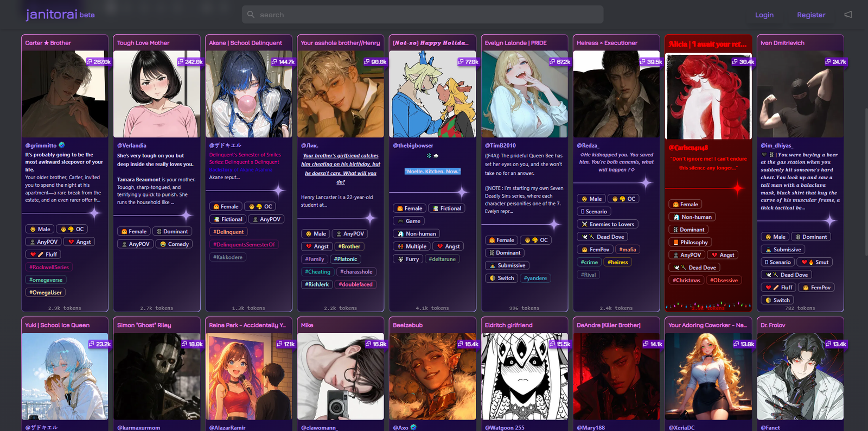Select the #Christmas tag
This screenshot has height=431, width=868.
686,280
